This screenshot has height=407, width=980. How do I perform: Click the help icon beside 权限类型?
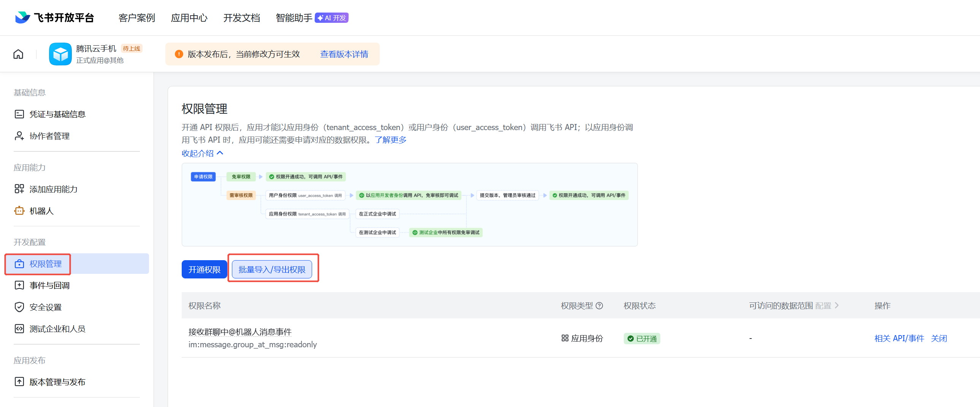pos(599,306)
